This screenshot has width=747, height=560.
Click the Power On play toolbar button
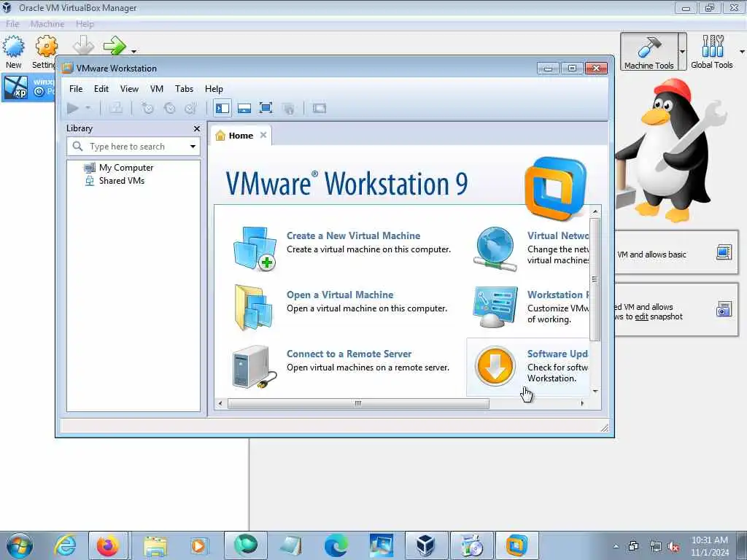point(73,109)
